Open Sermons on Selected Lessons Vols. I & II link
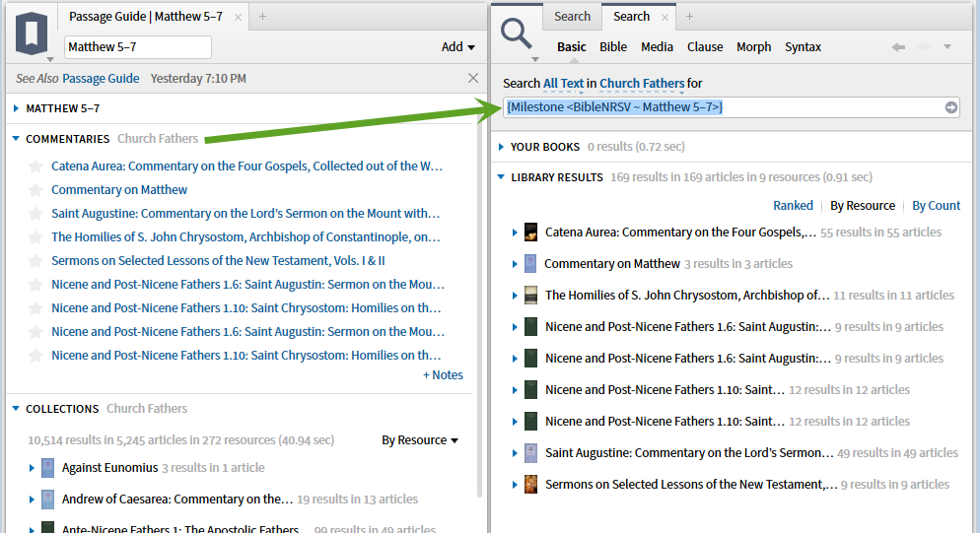The height and width of the screenshot is (533, 980). click(218, 261)
